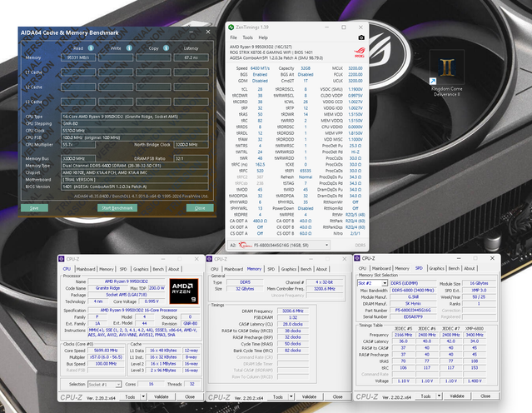Click the Module Size 16 GBytes field
Screen dimensions: 532x413
(479, 283)
